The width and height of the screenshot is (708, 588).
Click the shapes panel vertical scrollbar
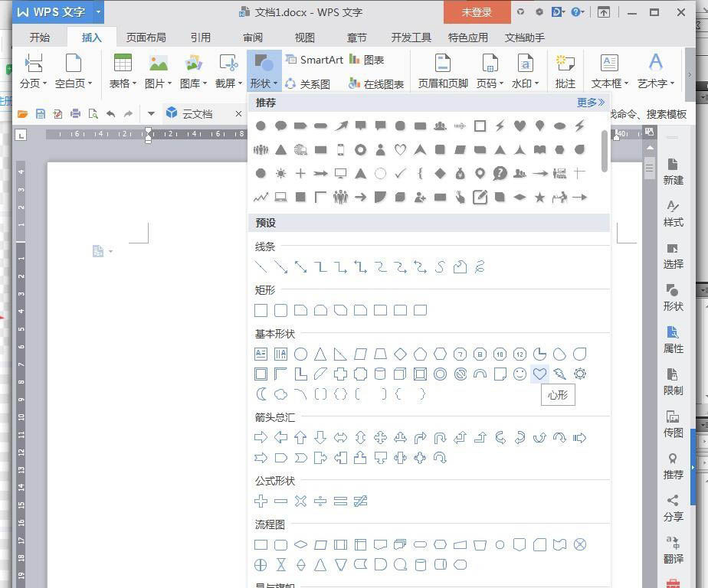(605, 151)
